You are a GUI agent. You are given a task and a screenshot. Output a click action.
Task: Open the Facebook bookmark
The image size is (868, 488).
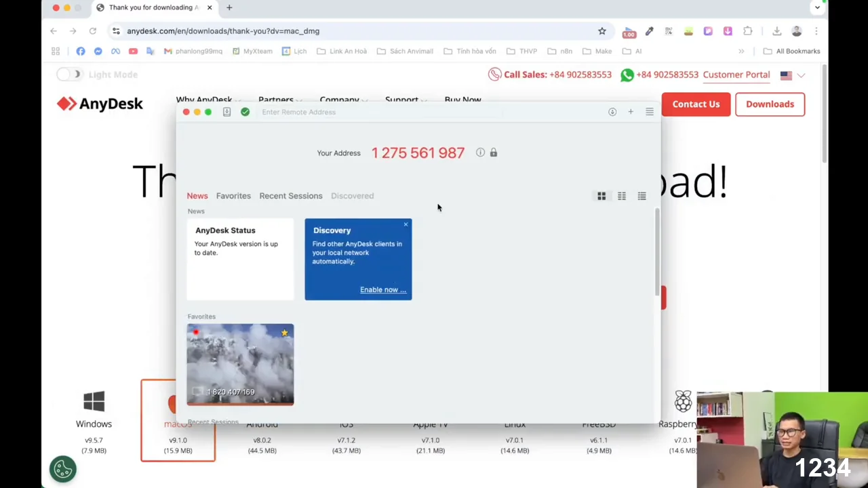coord(81,51)
